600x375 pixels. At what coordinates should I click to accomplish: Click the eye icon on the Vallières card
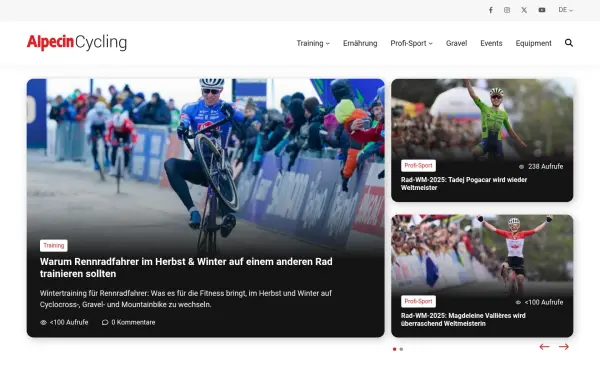tap(518, 303)
